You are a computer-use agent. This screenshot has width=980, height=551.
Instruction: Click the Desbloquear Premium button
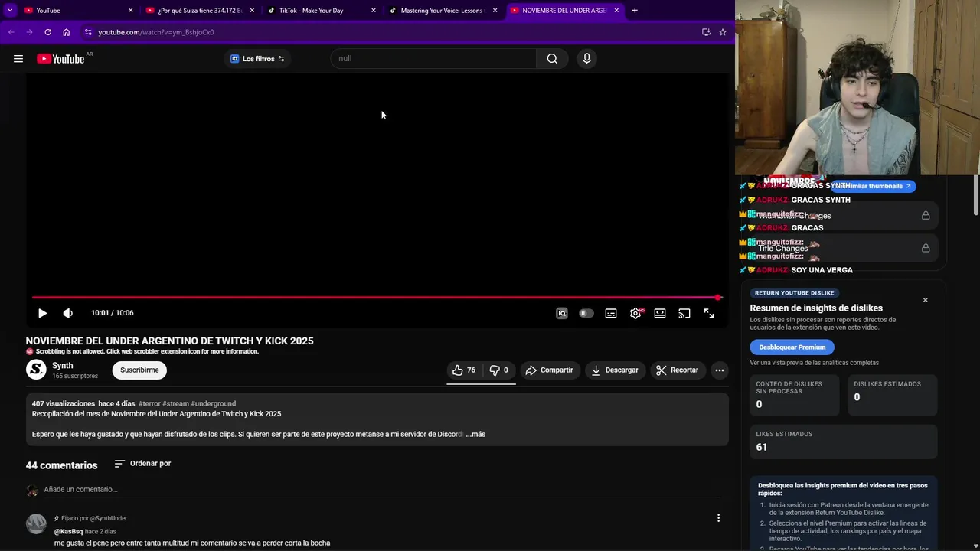click(792, 347)
